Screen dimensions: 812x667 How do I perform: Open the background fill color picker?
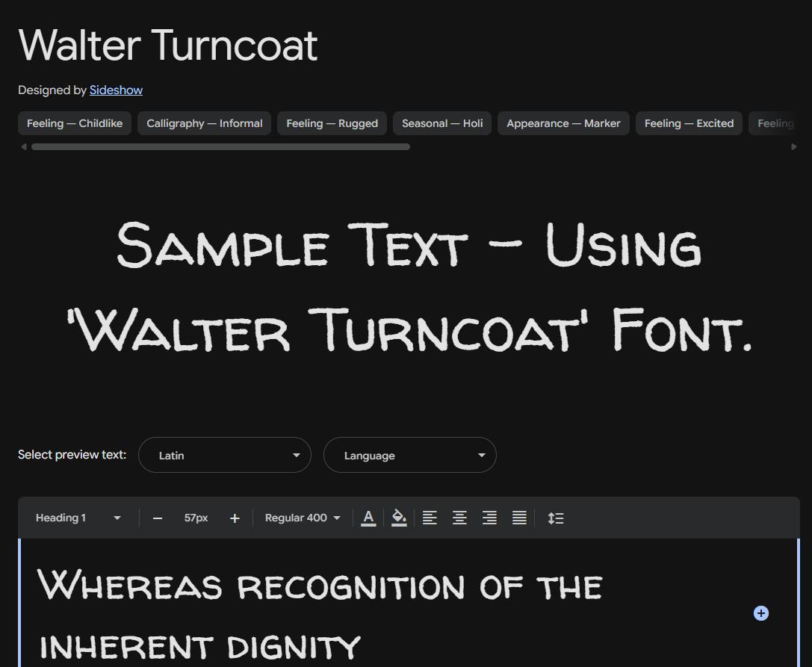[399, 518]
